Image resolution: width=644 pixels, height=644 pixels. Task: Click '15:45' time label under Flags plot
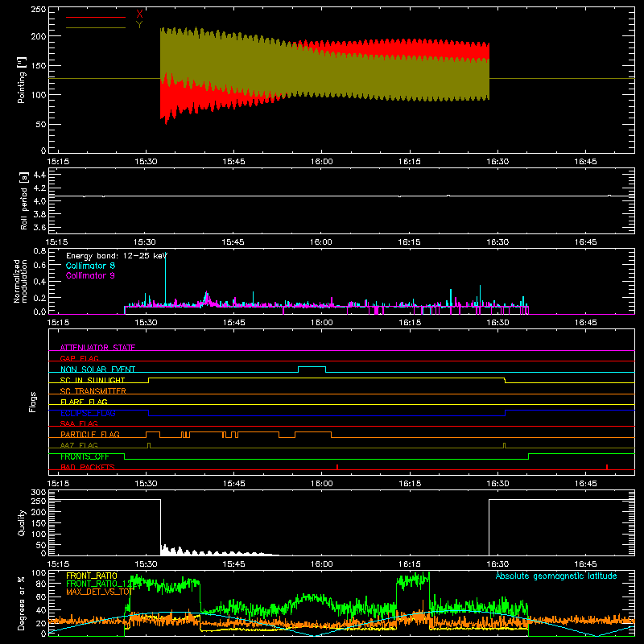click(233, 484)
